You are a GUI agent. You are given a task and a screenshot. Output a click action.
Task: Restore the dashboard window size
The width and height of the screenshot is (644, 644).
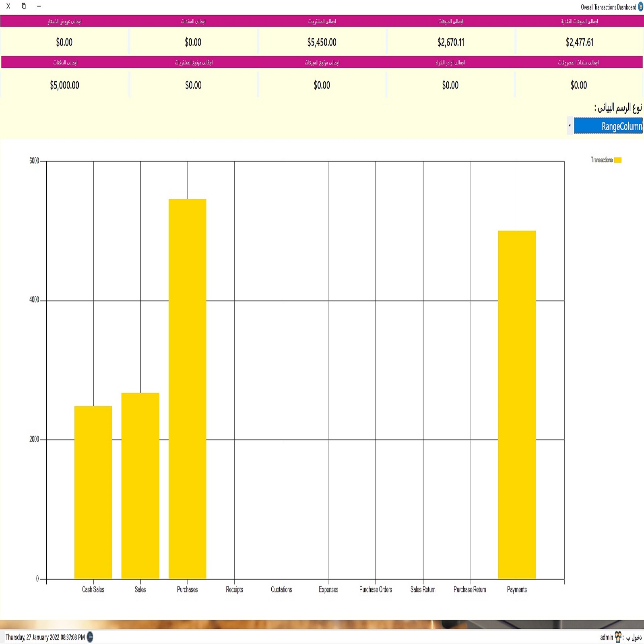click(x=24, y=6)
